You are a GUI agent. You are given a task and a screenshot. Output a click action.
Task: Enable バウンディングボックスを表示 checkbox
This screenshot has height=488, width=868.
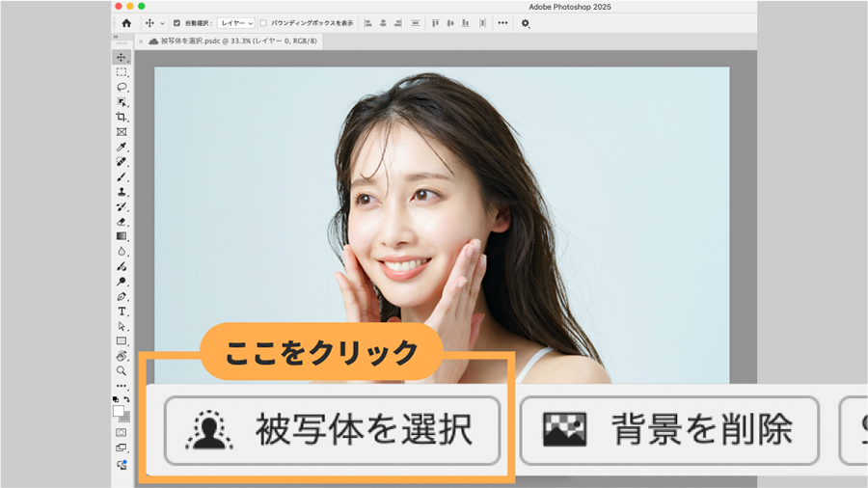(263, 23)
